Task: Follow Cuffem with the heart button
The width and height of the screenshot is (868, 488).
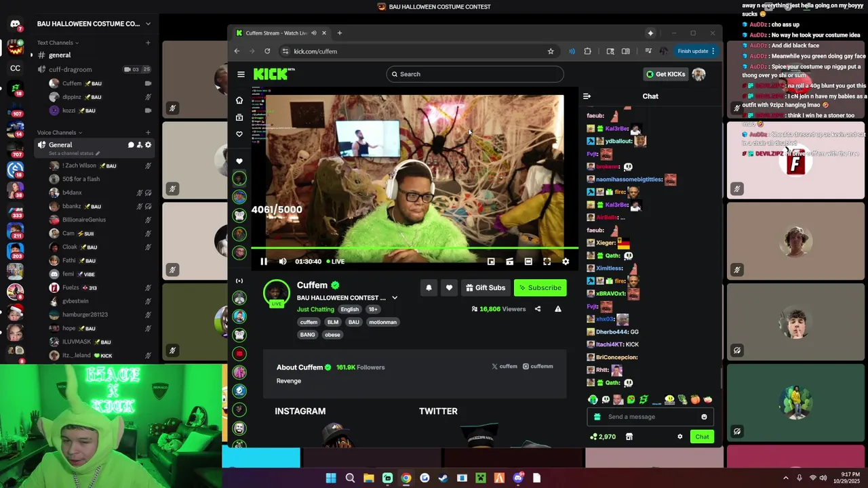Action: [449, 288]
